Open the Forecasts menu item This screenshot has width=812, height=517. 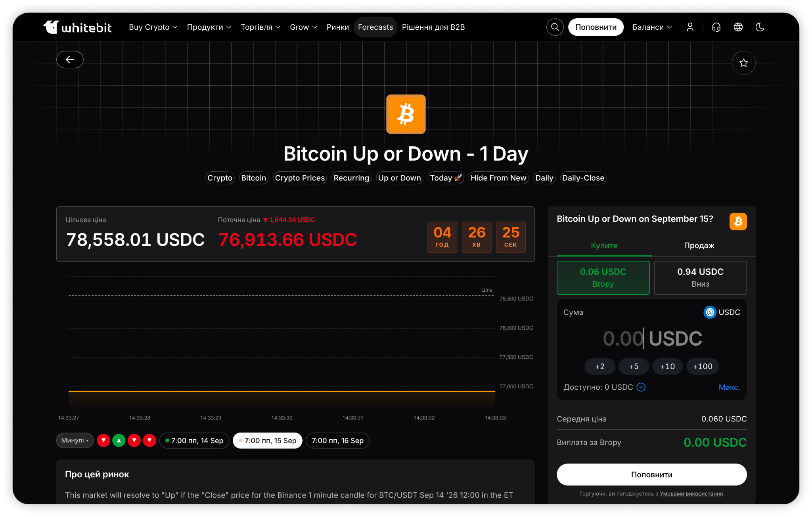[x=375, y=27]
